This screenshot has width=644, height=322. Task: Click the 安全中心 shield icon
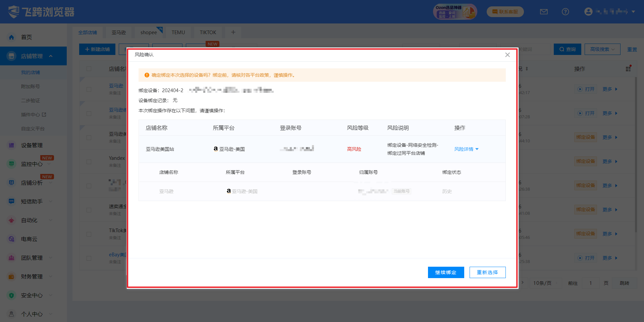[x=11, y=295]
